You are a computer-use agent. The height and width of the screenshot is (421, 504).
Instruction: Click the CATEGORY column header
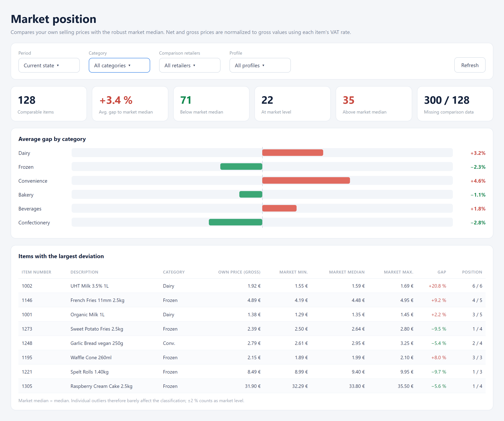coord(174,272)
